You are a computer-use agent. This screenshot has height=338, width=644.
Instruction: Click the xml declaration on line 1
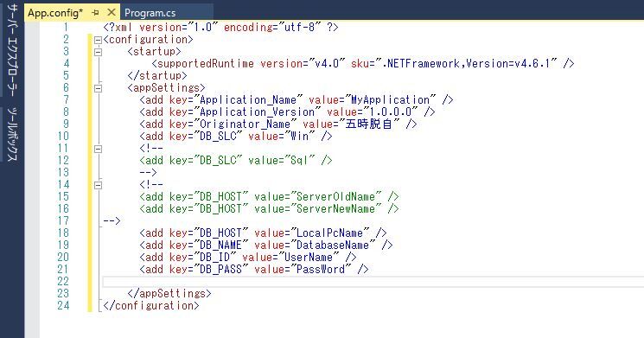pos(221,27)
